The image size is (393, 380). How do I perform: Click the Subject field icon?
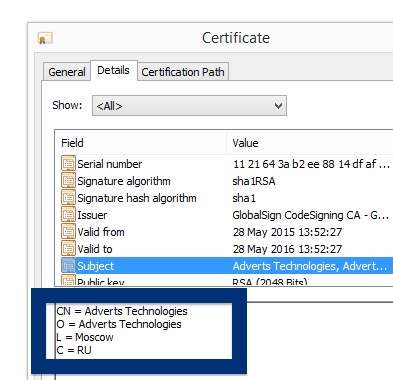click(x=68, y=266)
